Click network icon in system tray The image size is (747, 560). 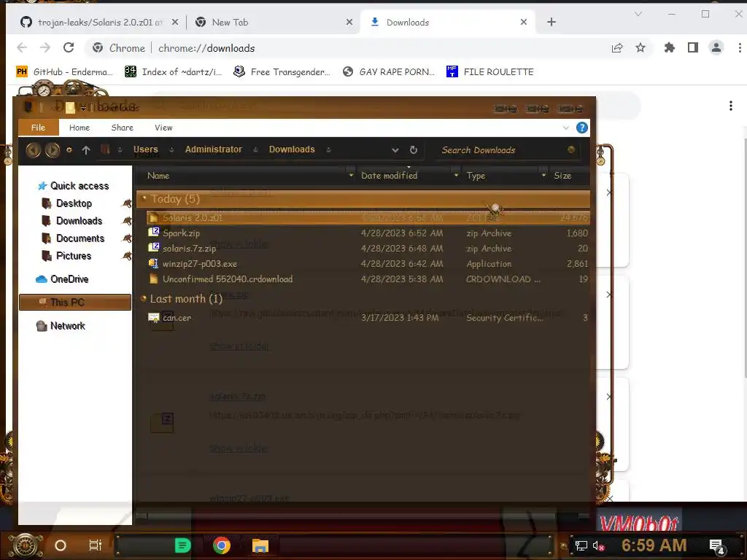tap(581, 546)
